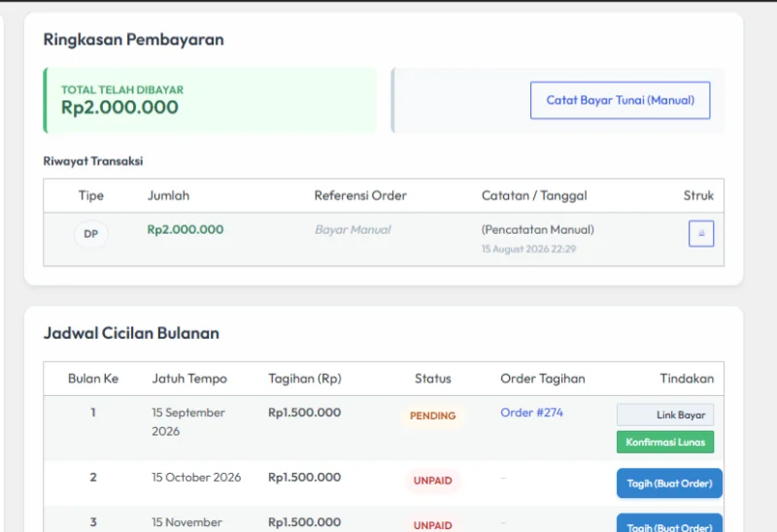
Task: Select Rp2.000.000 amount in transaction history
Action: (x=186, y=229)
